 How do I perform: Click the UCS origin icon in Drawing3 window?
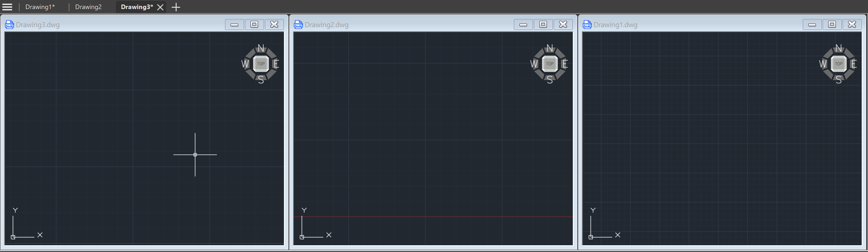coord(13,237)
